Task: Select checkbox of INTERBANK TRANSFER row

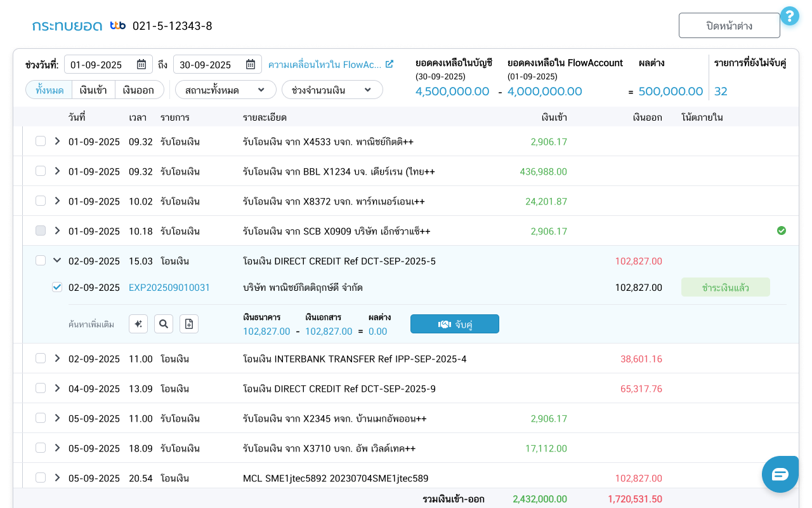Action: 41,358
